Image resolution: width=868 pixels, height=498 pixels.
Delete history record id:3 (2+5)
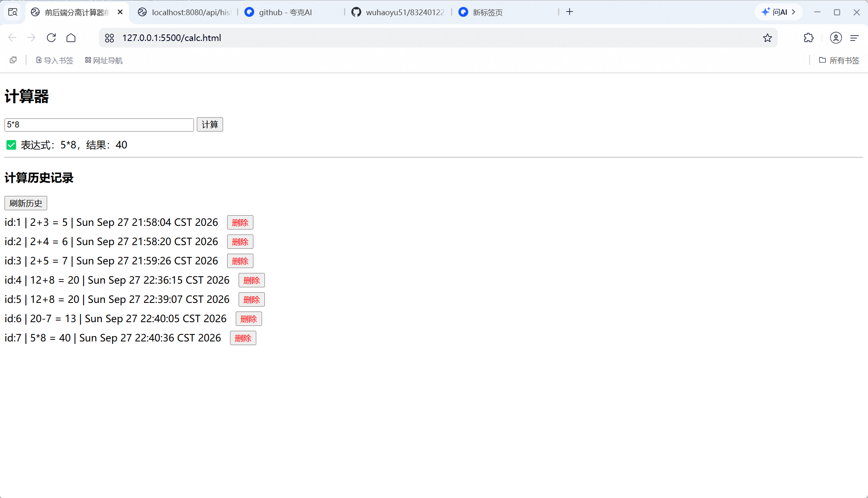pyautogui.click(x=240, y=261)
